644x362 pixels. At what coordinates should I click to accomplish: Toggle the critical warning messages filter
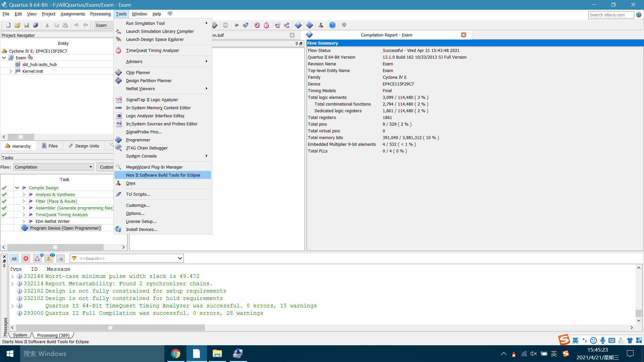tap(38, 258)
